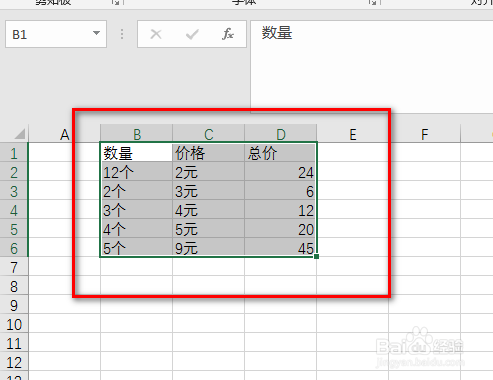
Task: Select column A header
Action: pos(64,134)
